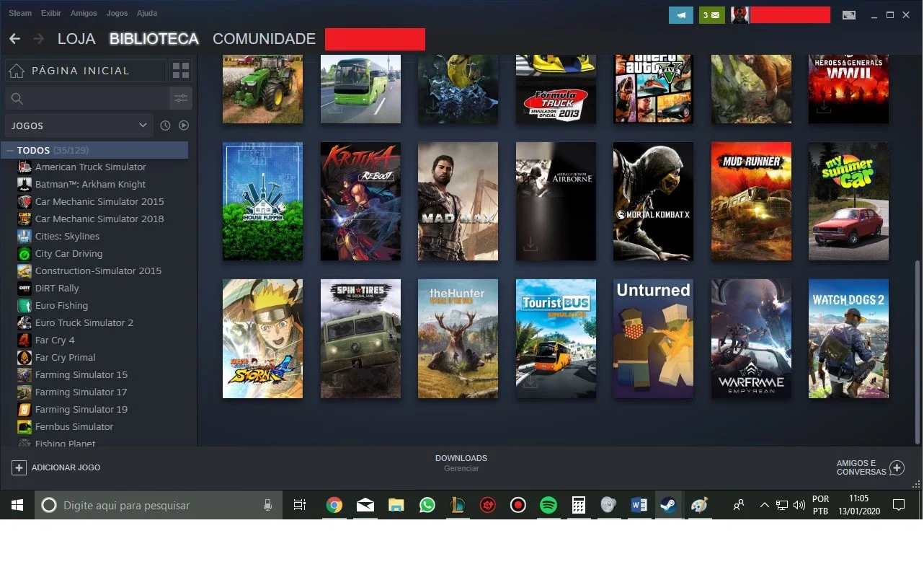924x567 pixels.
Task: Toggle ready-to-play games filter
Action: 184,126
